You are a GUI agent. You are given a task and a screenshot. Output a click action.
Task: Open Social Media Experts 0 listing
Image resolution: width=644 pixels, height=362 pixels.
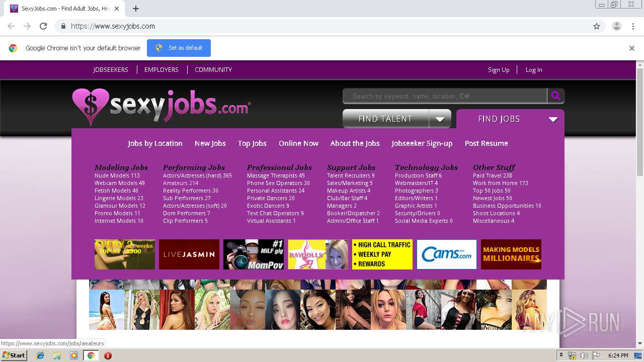424,221
